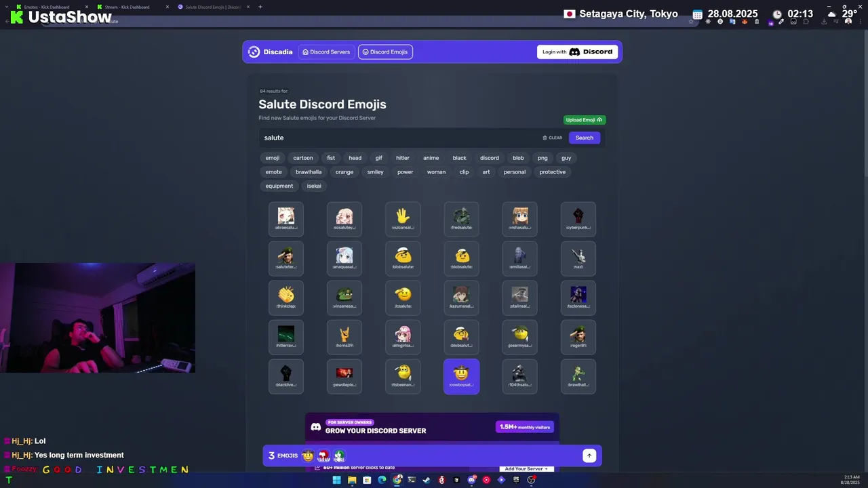
Task: Deselect the highlighted :cowboysal emoji
Action: (461, 376)
